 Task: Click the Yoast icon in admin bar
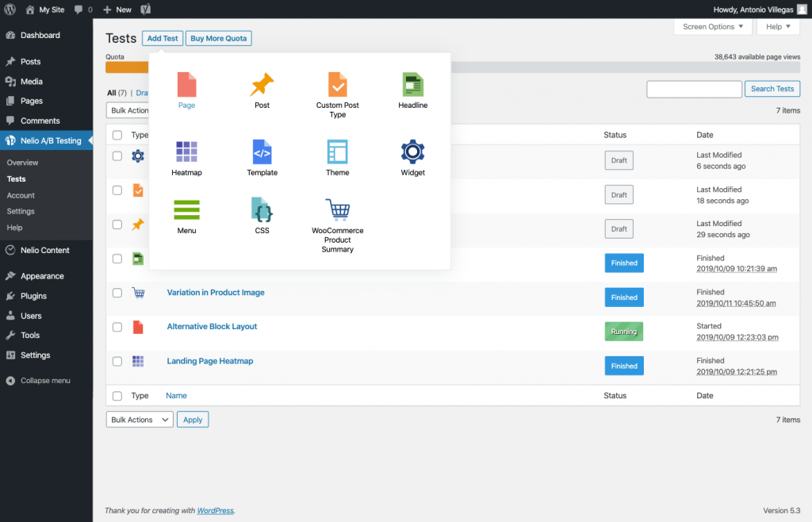tap(146, 10)
